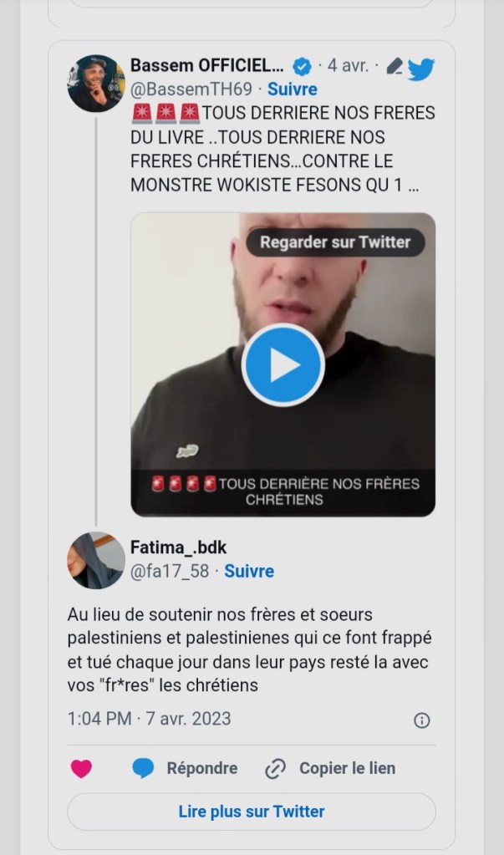
Task: Click the @BassemTH69 handle
Action: pos(191,89)
